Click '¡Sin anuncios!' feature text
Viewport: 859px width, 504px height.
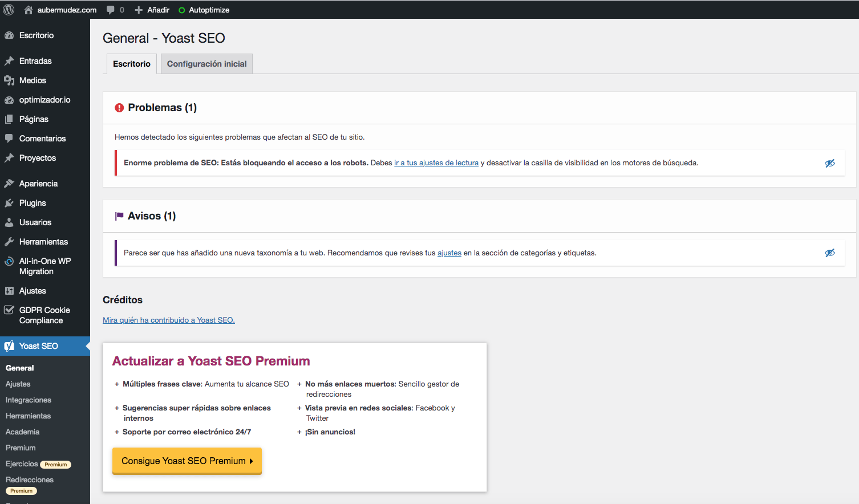[x=330, y=432]
